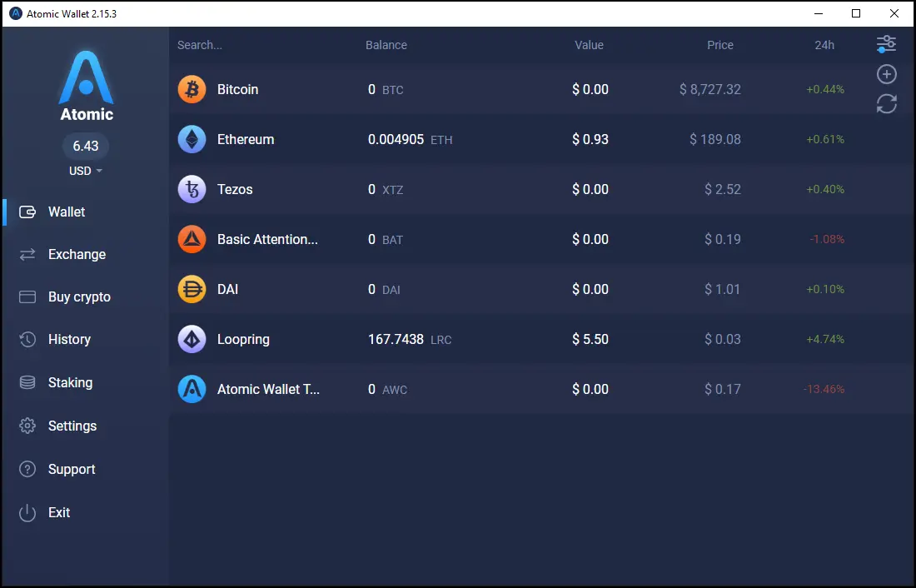Select the DAI row name

click(228, 289)
